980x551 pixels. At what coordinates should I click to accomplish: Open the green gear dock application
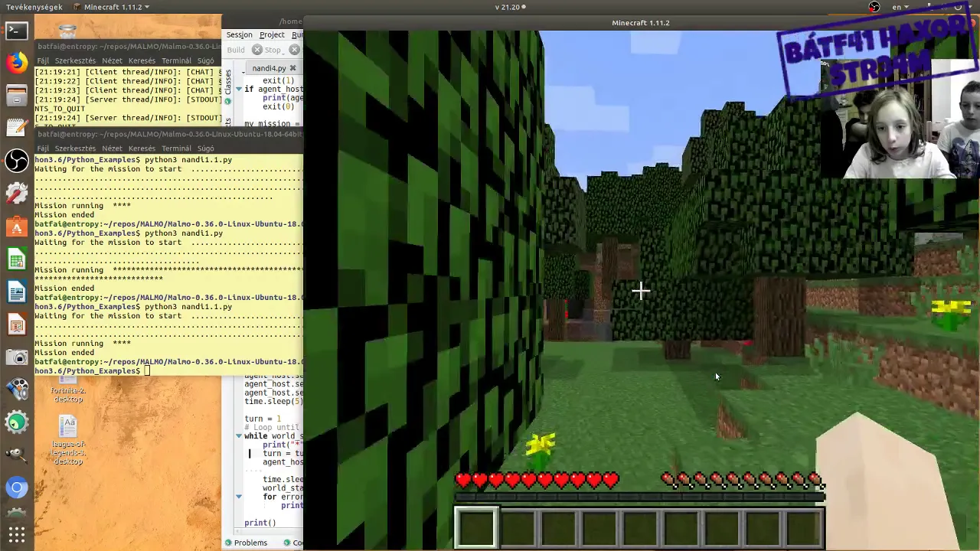pos(17,422)
